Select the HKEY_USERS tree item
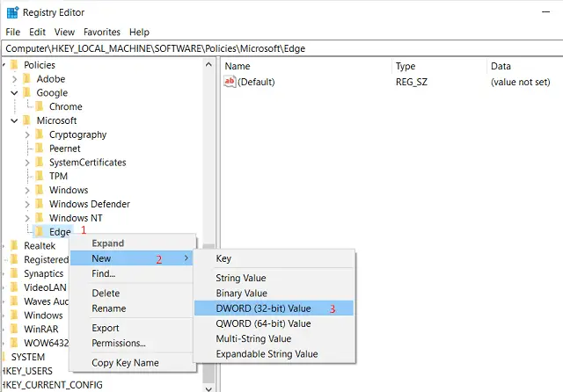 (27, 371)
